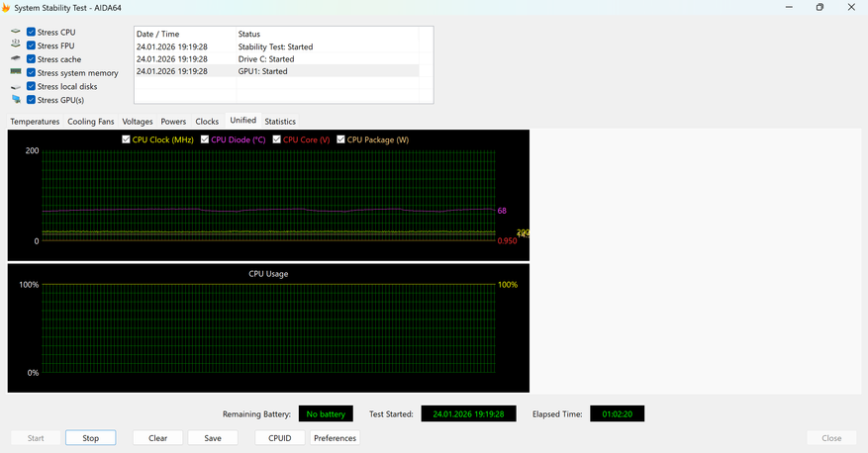Click the AIDA64 flame icon in title bar
Image resolution: width=868 pixels, height=453 pixels.
(x=7, y=8)
